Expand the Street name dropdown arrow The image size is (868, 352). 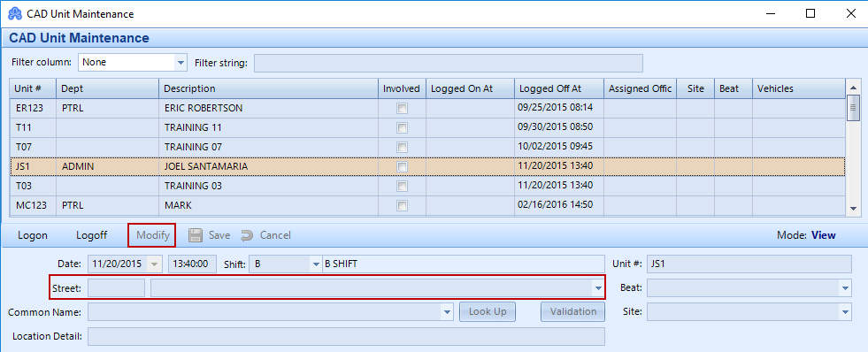tap(598, 287)
